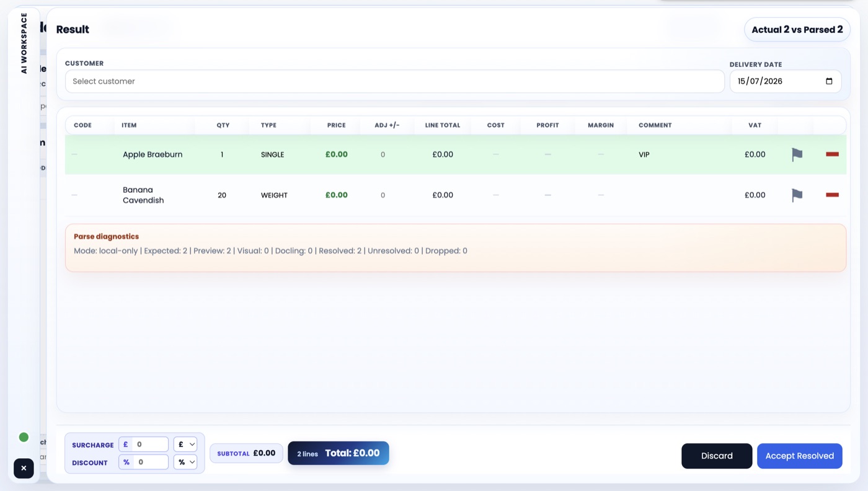
Task: Click quantity 20 in Banana Cavendish row
Action: point(222,195)
